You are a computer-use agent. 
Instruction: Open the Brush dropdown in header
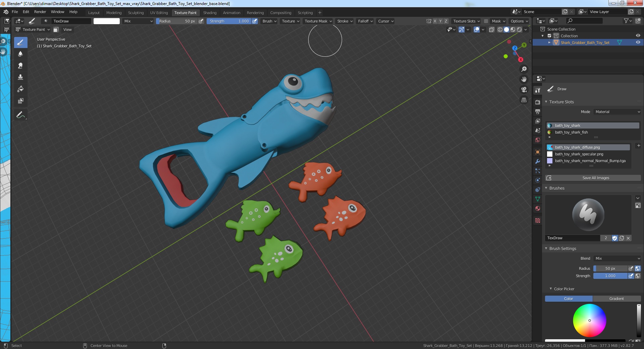coord(269,21)
